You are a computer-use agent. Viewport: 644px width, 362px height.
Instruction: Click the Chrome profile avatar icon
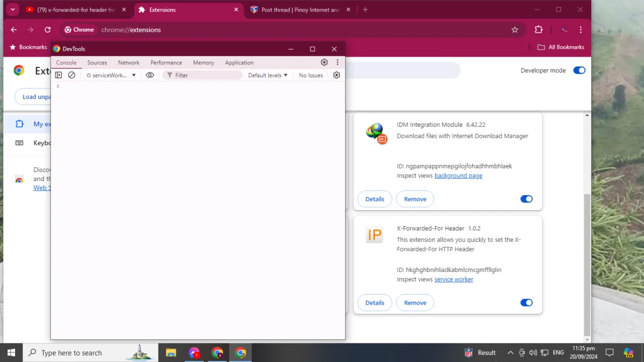[x=565, y=30]
